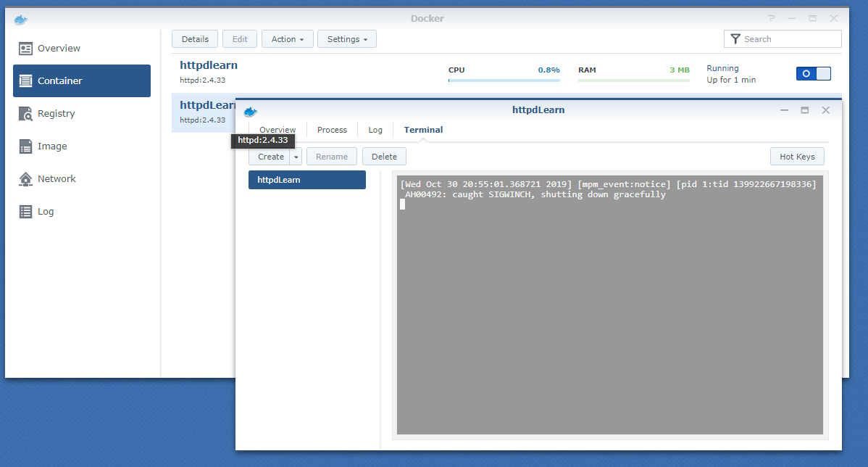Click the httpdlearn CPU usage bar
This screenshot has width=868, height=467.
(504, 79)
